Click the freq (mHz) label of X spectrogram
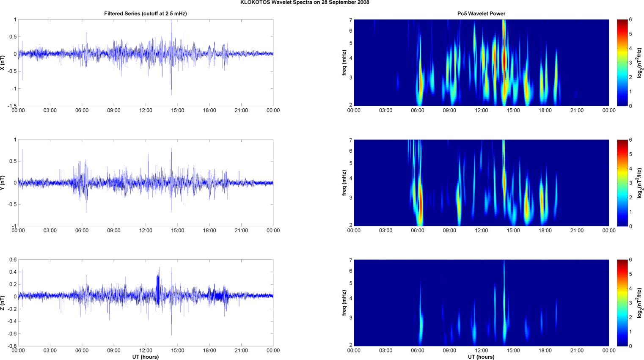 coord(344,63)
